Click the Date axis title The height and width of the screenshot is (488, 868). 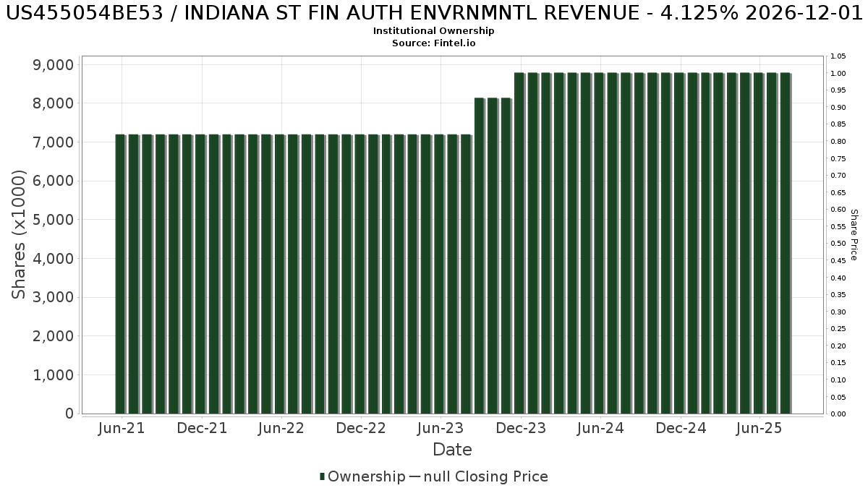452,450
